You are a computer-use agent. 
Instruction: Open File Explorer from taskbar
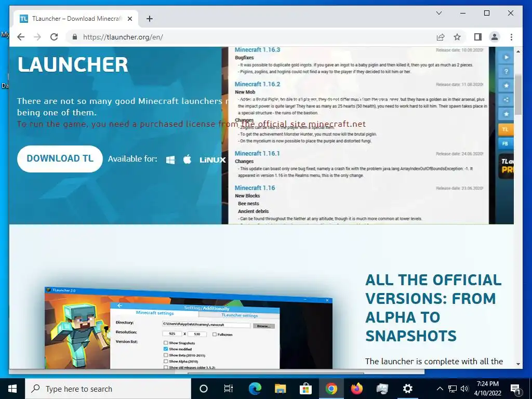click(280, 389)
